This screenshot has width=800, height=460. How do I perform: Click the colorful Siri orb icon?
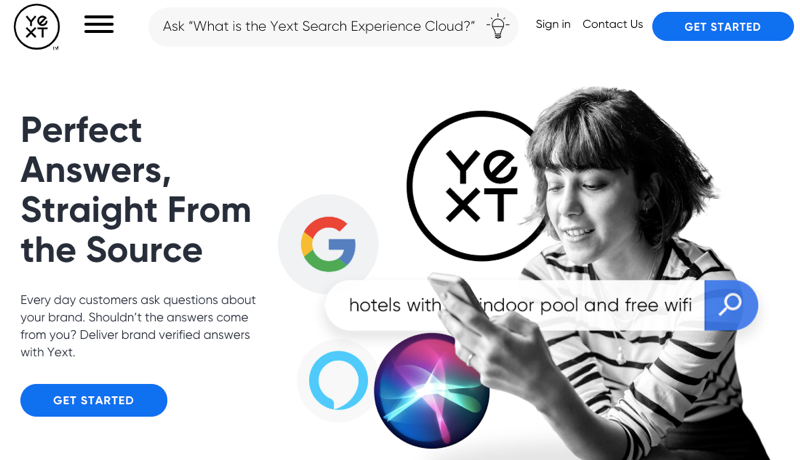[432, 391]
